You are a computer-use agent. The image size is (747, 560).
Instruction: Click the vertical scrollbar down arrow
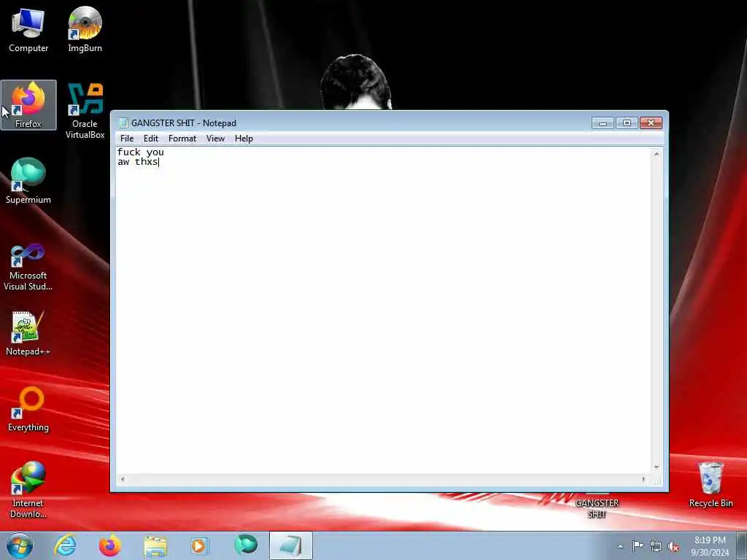click(657, 467)
